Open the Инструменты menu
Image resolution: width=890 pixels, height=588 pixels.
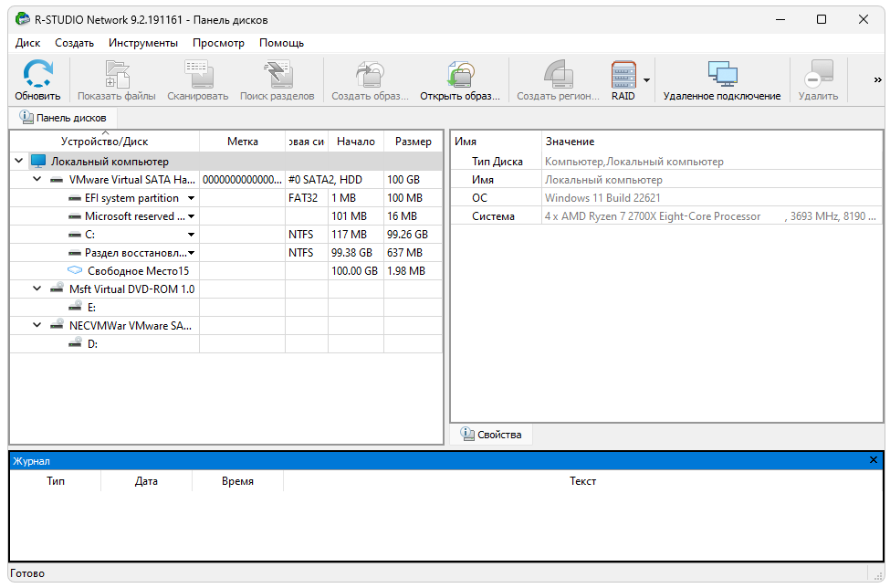pyautogui.click(x=143, y=43)
